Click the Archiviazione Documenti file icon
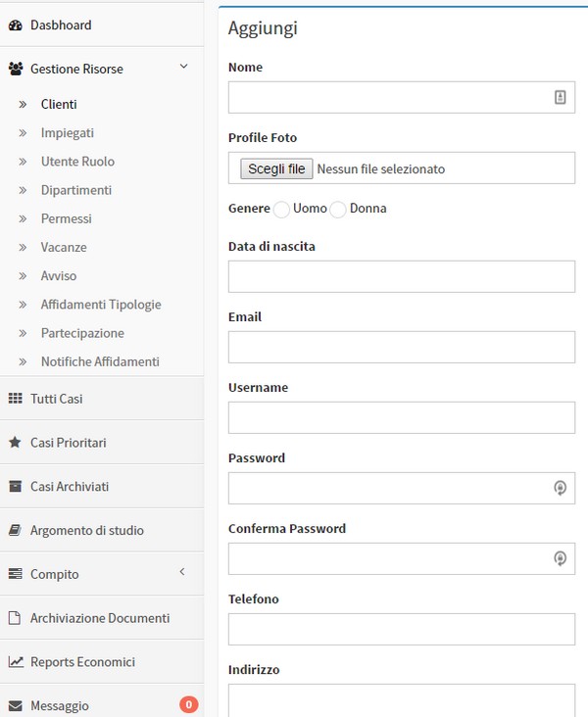 click(x=15, y=618)
